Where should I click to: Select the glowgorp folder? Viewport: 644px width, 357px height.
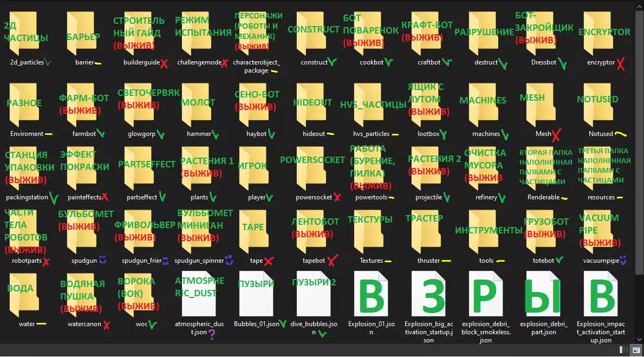click(x=140, y=105)
